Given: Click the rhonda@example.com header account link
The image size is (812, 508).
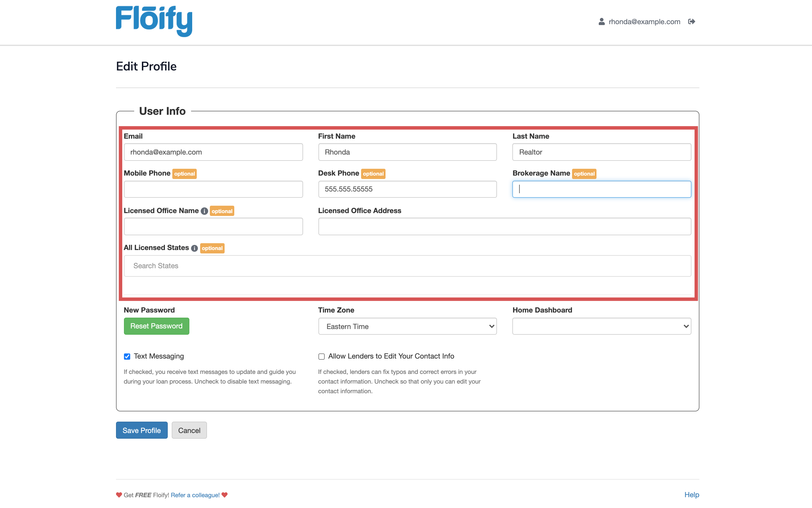Looking at the screenshot, I should tap(644, 22).
